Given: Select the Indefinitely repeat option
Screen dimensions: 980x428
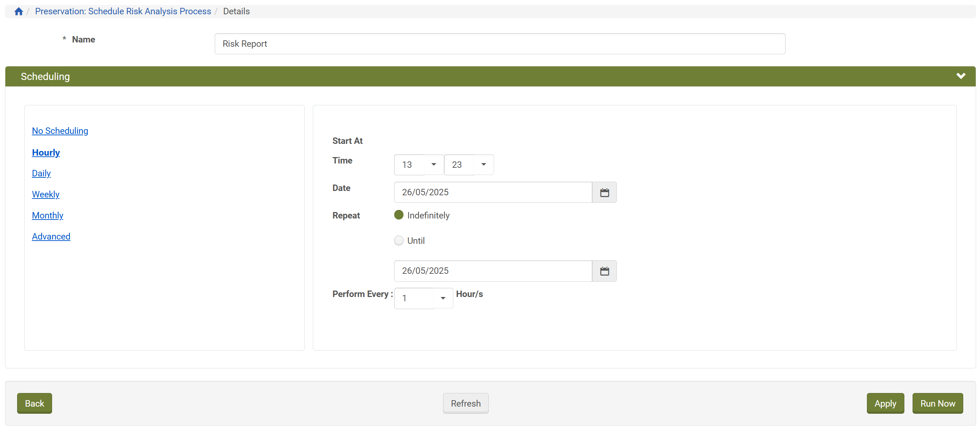Looking at the screenshot, I should coord(398,215).
